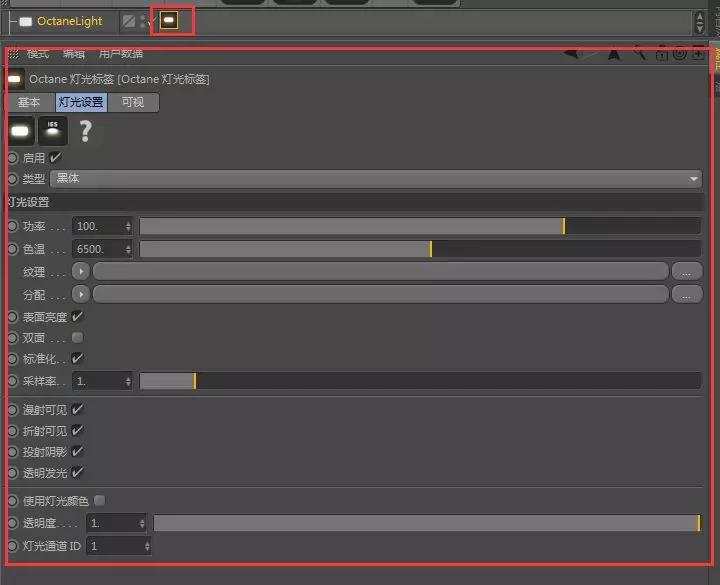This screenshot has height=585, width=720.
Task: Click the keyframe circle beside 功率
Action: 12,226
